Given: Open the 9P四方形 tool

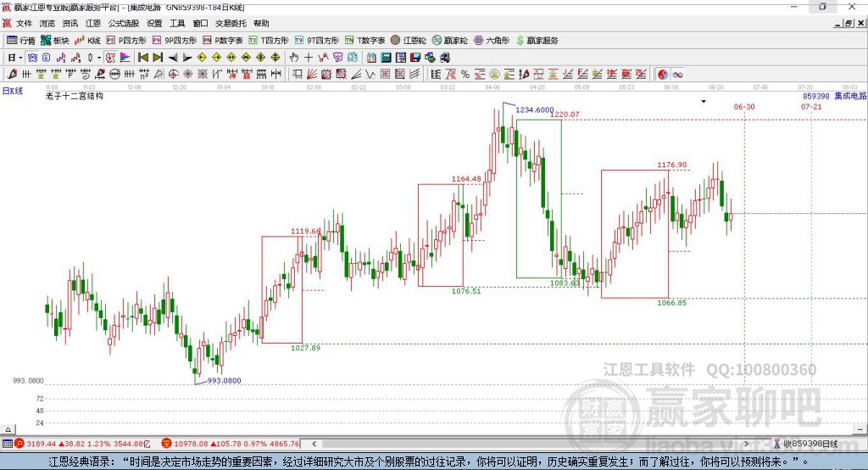Looking at the screenshot, I should 175,41.
